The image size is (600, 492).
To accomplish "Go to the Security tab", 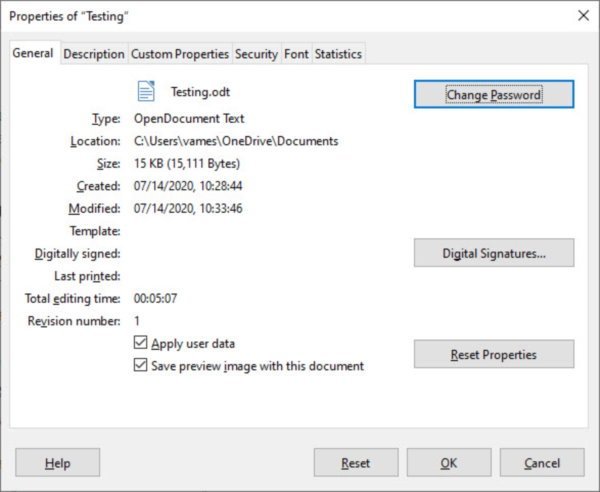I will (x=256, y=54).
